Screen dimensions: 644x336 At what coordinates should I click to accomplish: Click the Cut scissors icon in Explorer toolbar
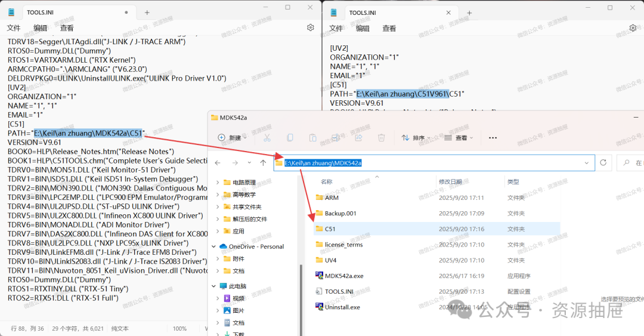267,138
